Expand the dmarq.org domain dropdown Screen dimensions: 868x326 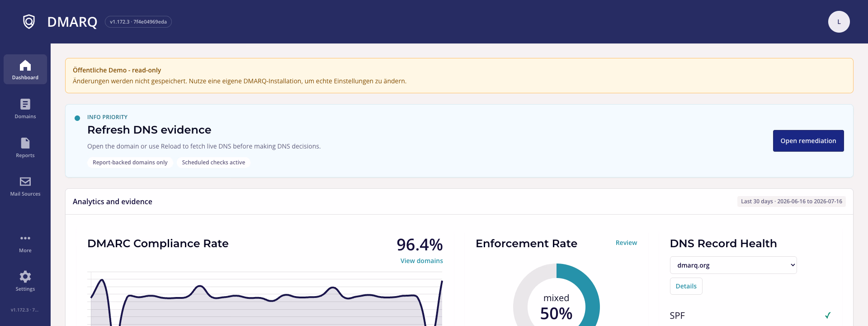[733, 265]
